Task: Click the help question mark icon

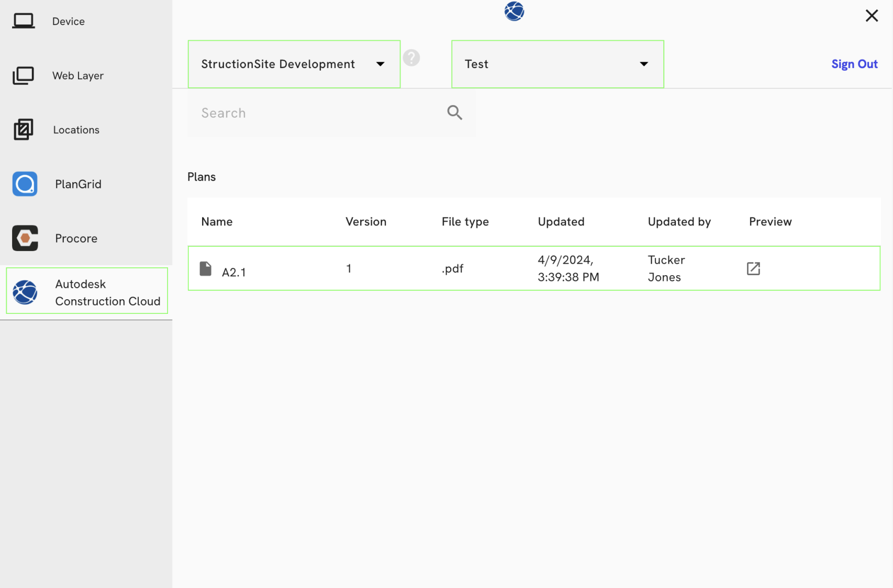Action: 411,58
